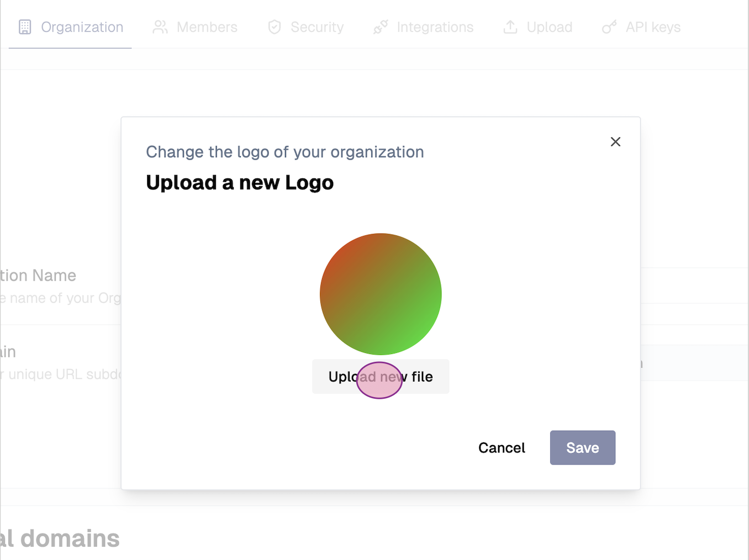Click the Upload new file button
Image resolution: width=749 pixels, height=560 pixels.
tap(381, 377)
